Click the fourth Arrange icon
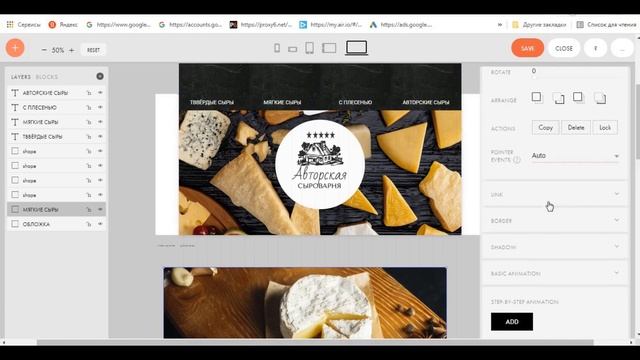This screenshot has height=360, width=640. (600, 98)
